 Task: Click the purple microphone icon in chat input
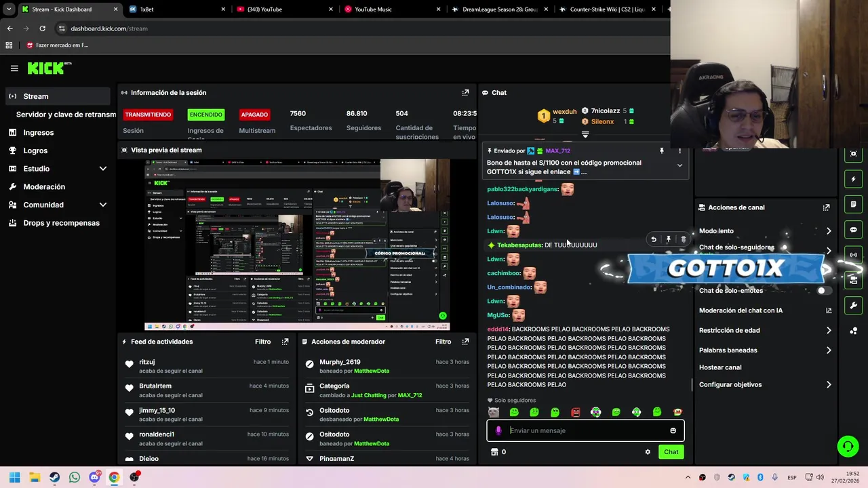click(x=498, y=430)
